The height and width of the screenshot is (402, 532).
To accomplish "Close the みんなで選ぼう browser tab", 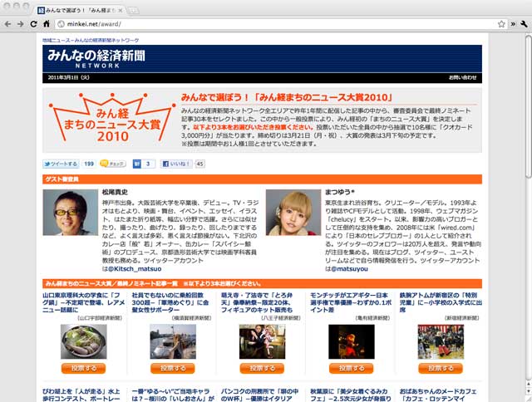I will pos(120,11).
